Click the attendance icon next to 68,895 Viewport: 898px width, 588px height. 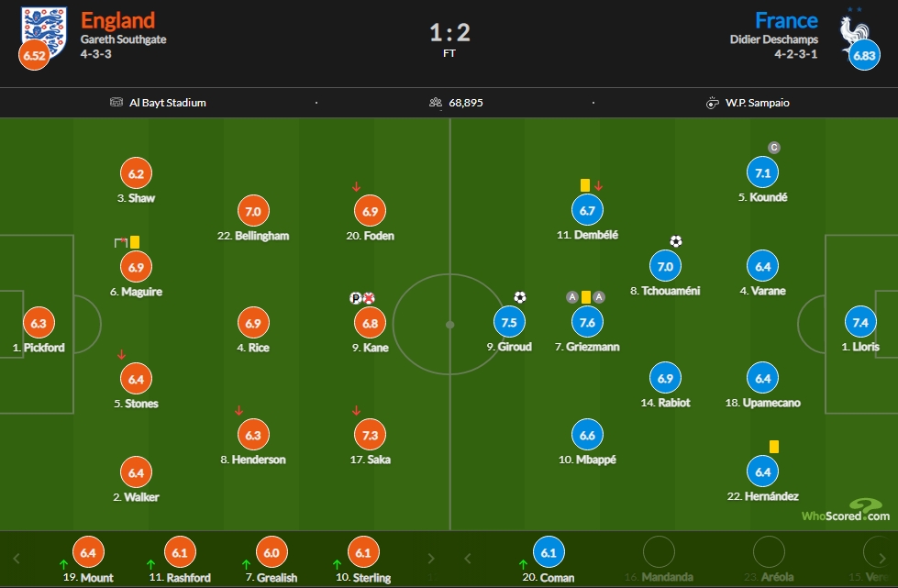pyautogui.click(x=436, y=103)
